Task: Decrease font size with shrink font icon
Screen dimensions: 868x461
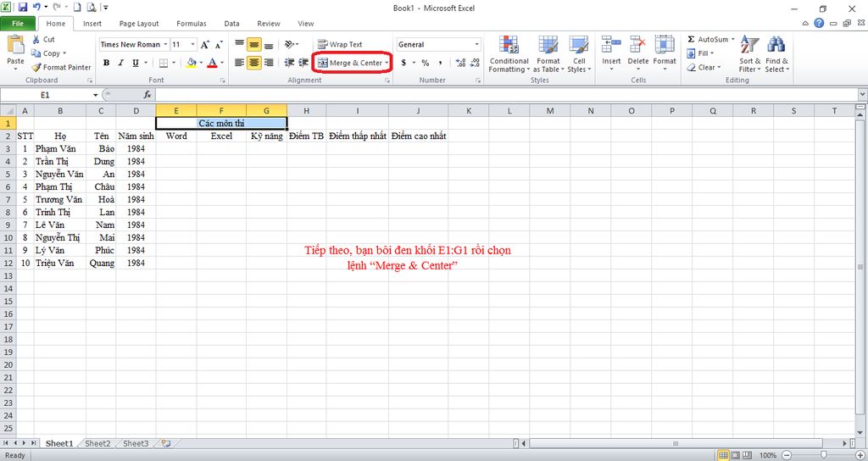Action: pos(219,44)
